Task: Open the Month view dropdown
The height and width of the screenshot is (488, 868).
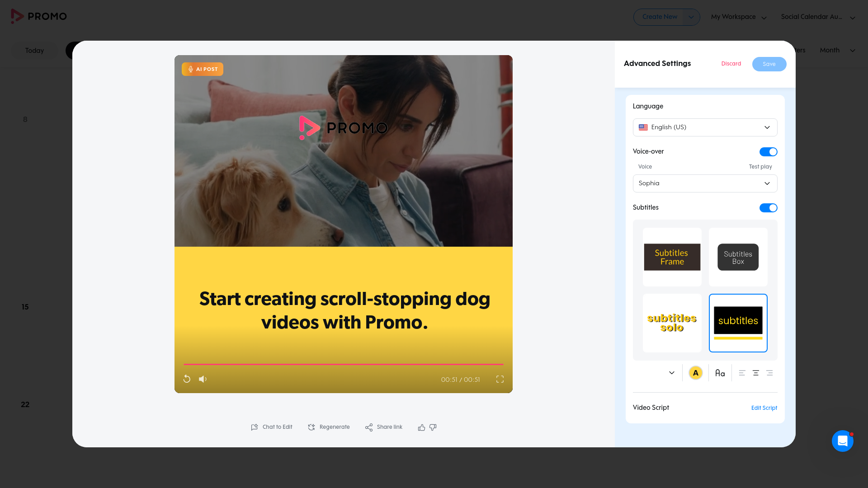Action: coord(837,50)
